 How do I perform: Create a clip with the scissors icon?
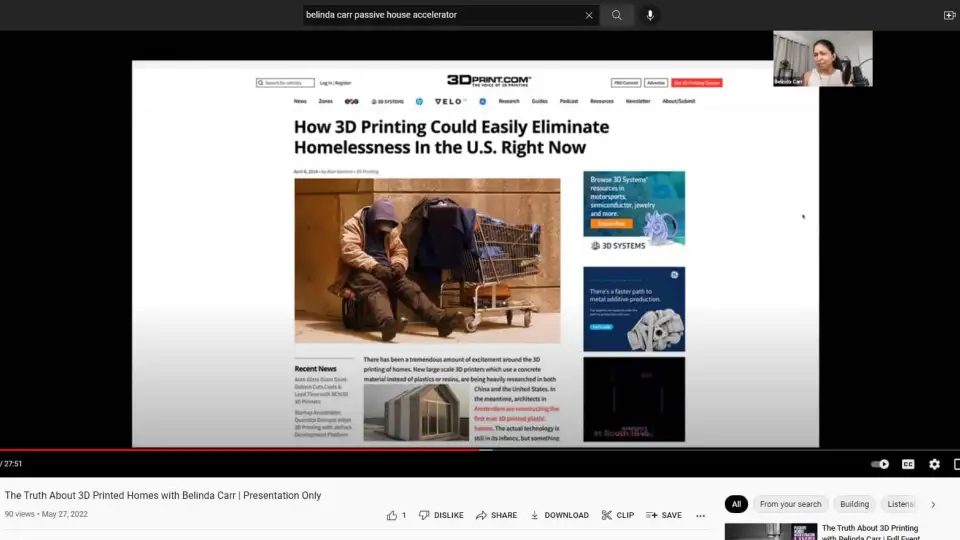click(617, 515)
